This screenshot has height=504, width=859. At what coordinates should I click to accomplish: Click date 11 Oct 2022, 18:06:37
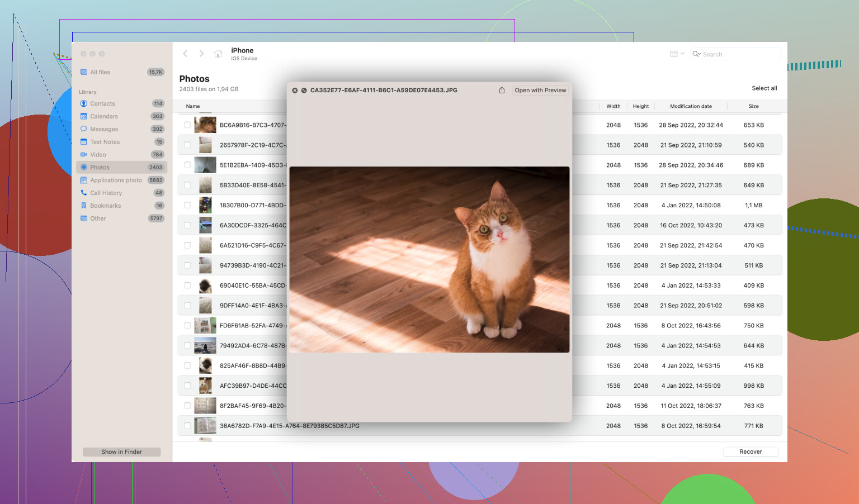tap(691, 406)
